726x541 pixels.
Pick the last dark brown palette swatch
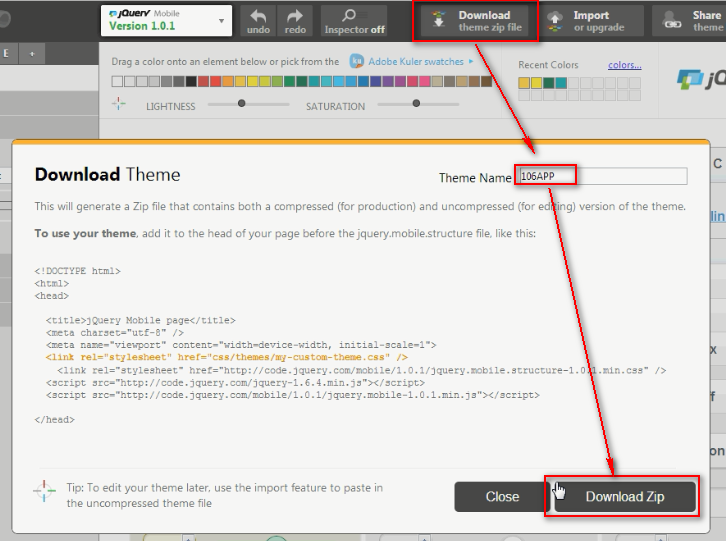(x=486, y=82)
